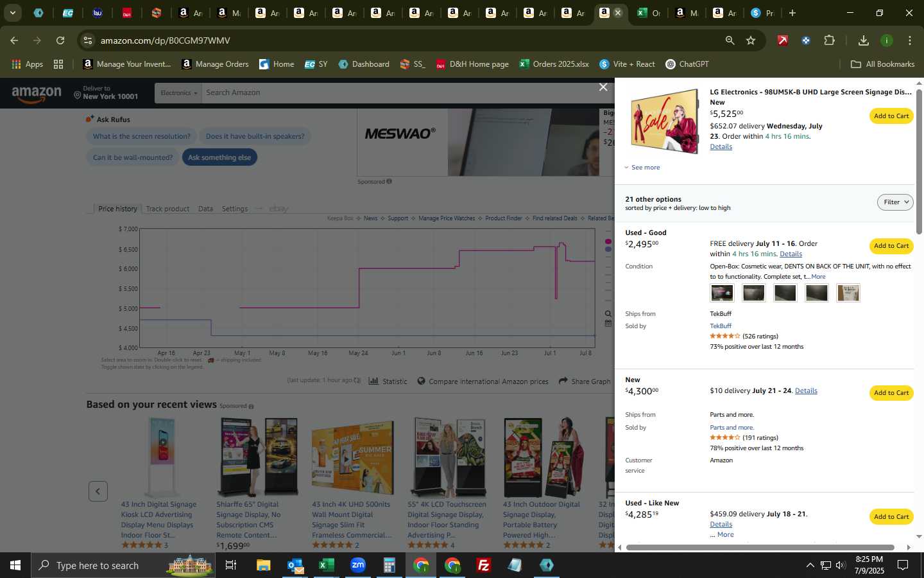Open Manage Your Inventory bookmark

[x=127, y=64]
